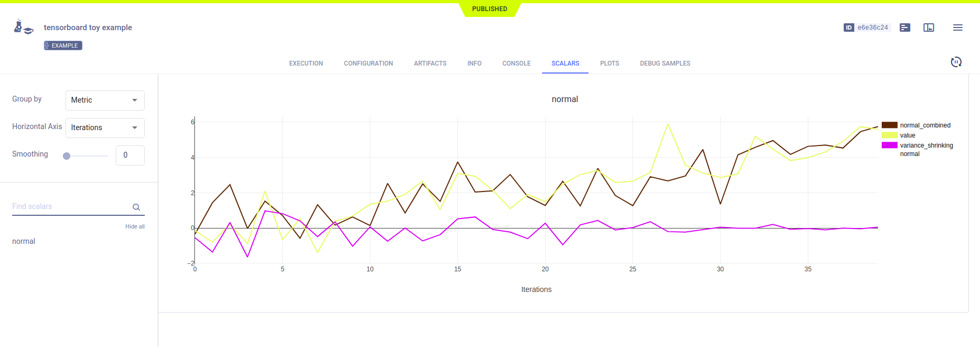Viewport: 980px width, 347px height.
Task: Click the search magnifier in Find scalars
Action: (136, 207)
